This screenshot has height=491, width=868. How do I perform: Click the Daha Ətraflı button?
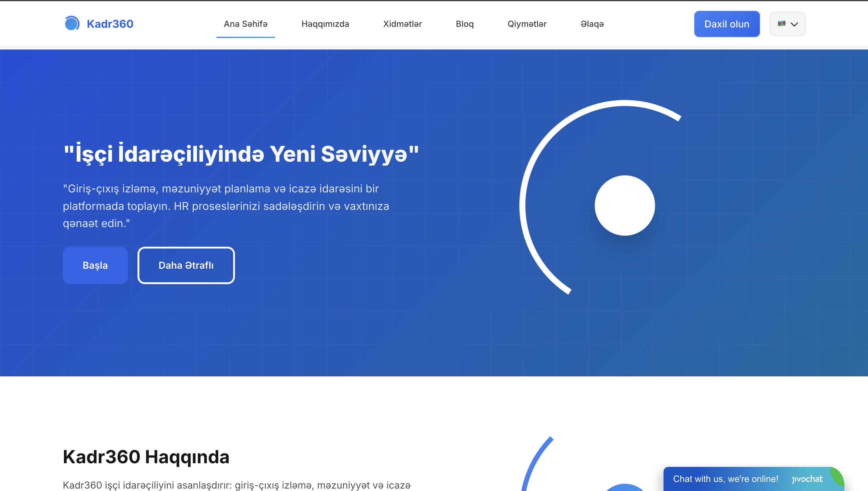pyautogui.click(x=186, y=265)
